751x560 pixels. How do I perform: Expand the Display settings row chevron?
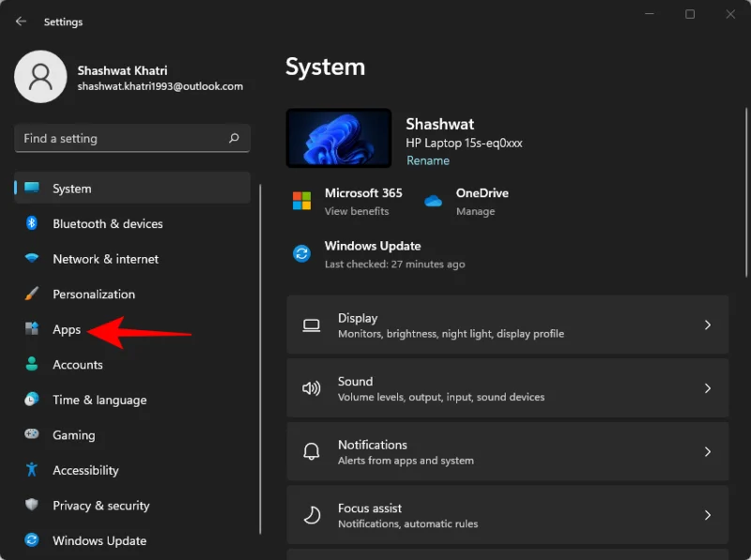coord(709,325)
